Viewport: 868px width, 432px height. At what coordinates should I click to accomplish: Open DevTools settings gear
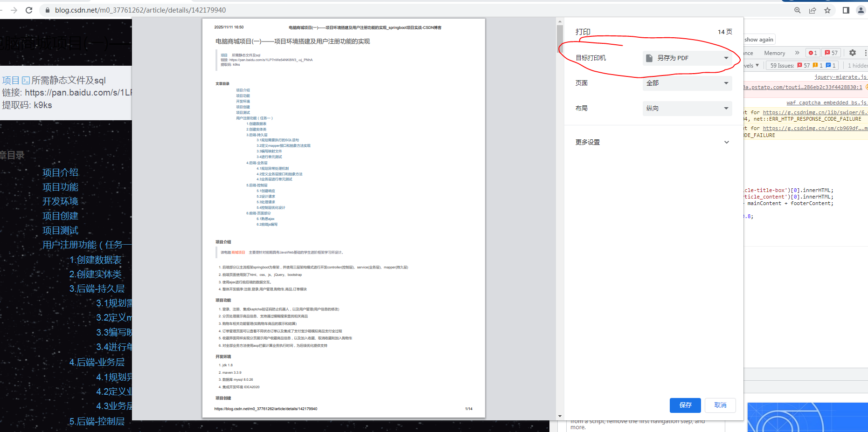853,53
